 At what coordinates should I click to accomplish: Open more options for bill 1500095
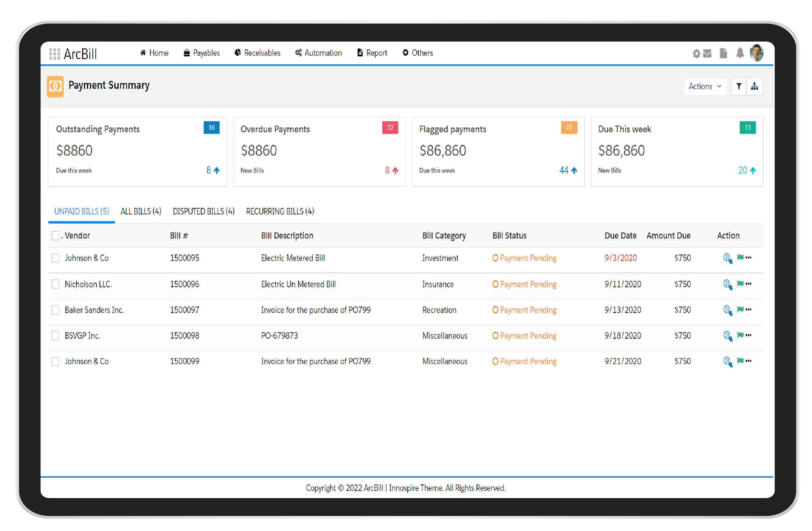click(748, 258)
